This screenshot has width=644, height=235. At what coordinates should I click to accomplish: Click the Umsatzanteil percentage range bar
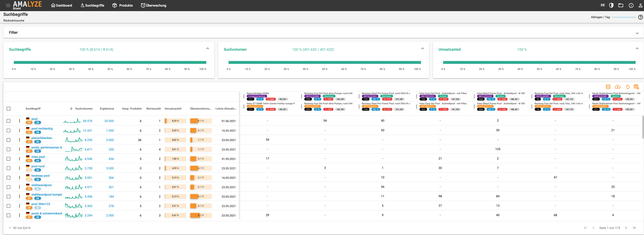click(539, 62)
